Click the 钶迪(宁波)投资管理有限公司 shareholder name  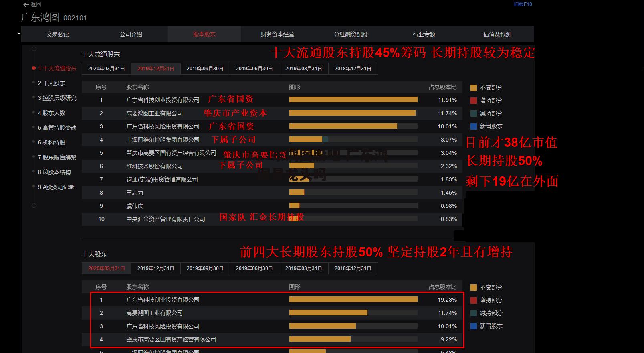(162, 179)
